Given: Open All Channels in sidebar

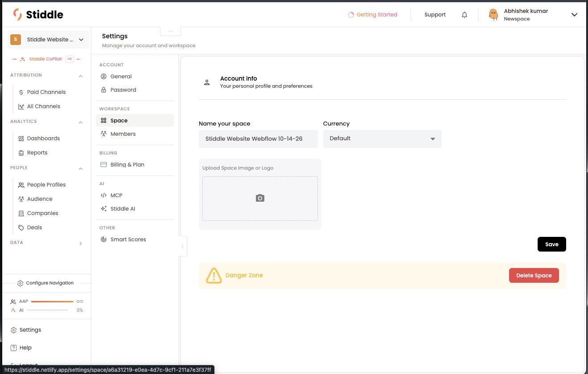Looking at the screenshot, I should pyautogui.click(x=44, y=106).
